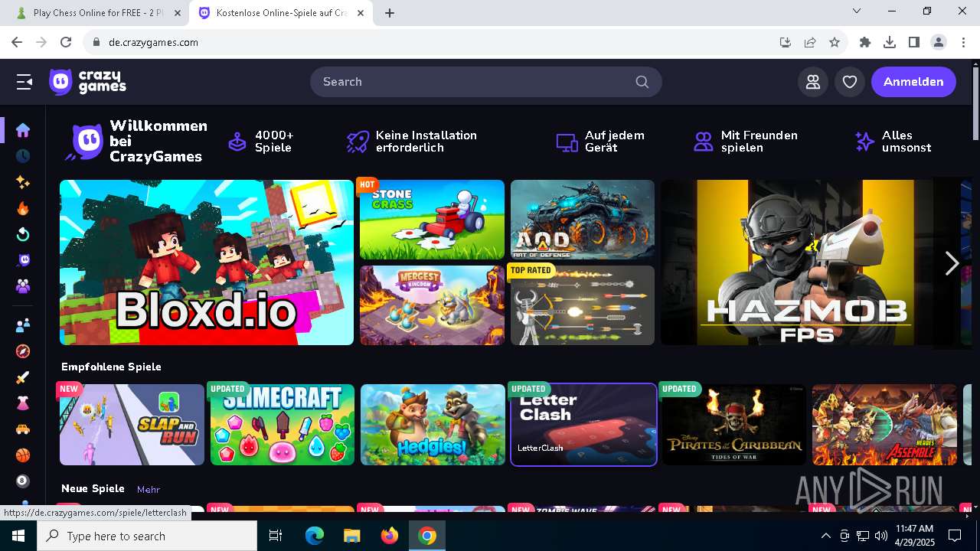The image size is (980, 551).
Task: Open Windows Start menu
Action: (x=18, y=536)
